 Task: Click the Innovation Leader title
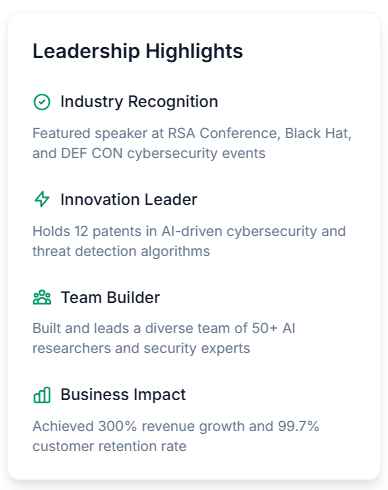(129, 199)
